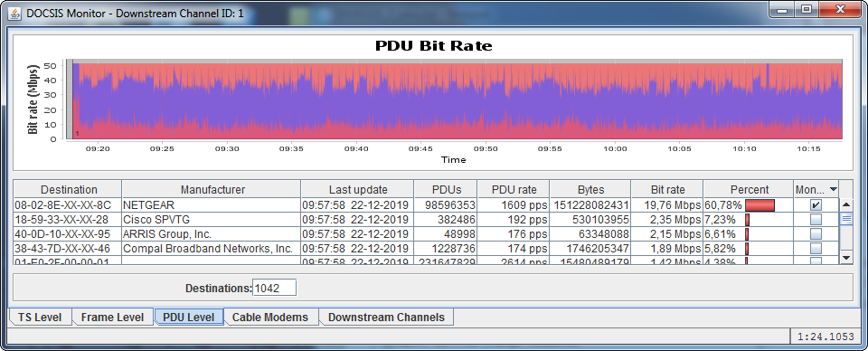
Task: Click the table scrollbar down arrow
Action: [846, 258]
